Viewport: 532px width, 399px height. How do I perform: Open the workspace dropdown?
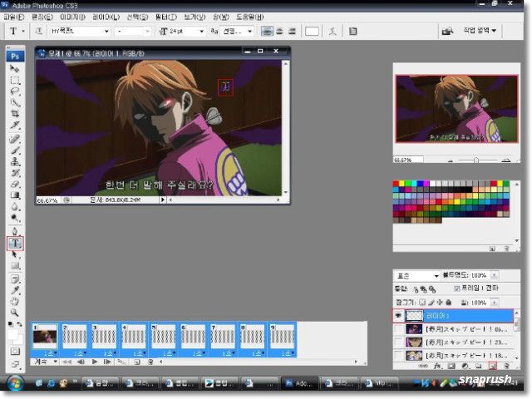pyautogui.click(x=480, y=31)
